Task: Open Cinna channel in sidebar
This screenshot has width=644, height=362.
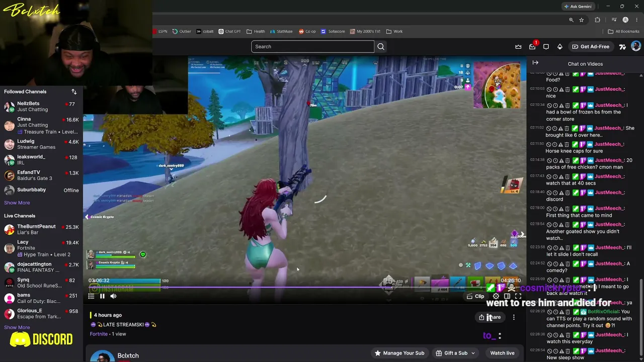Action: click(x=41, y=125)
